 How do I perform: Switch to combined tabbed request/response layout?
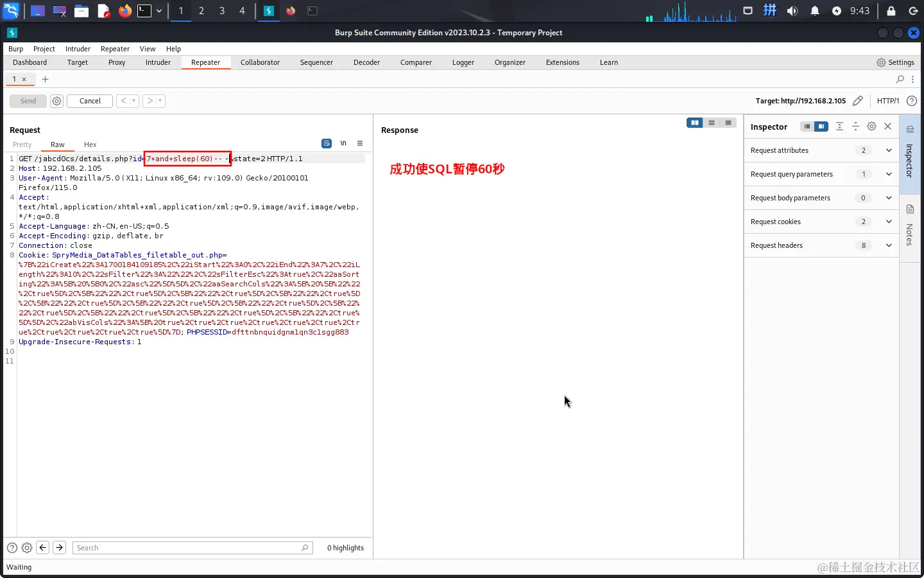[728, 123]
